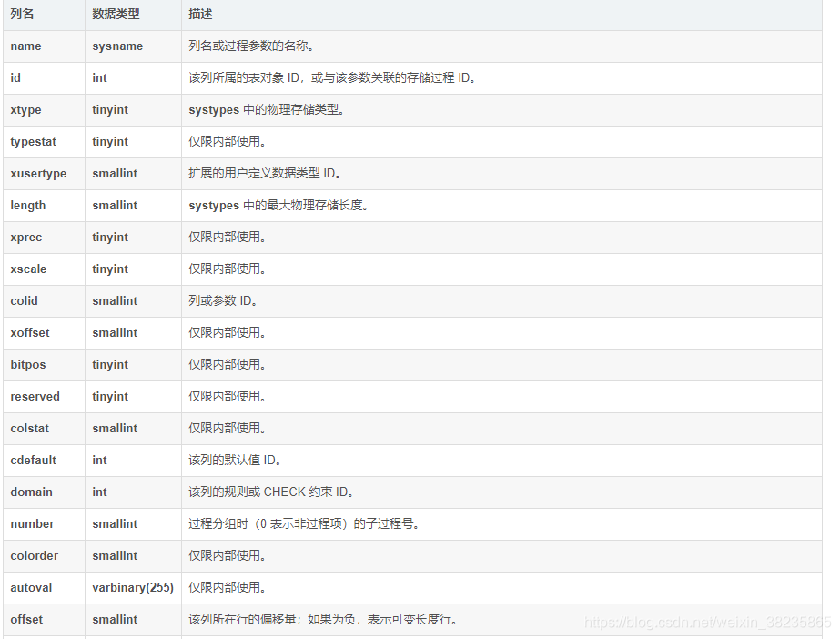840x639 pixels.
Task: Click description 扩展的用户定义数据类型 ID
Action: click(x=265, y=174)
